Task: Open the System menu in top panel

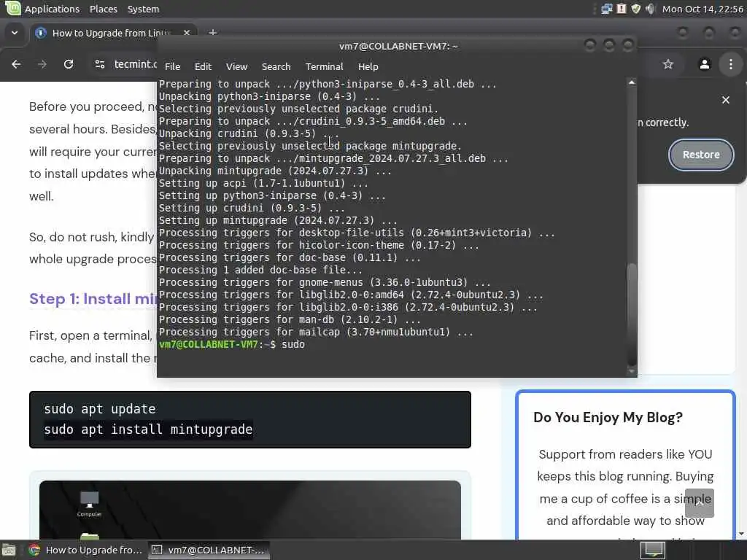Action: (143, 9)
